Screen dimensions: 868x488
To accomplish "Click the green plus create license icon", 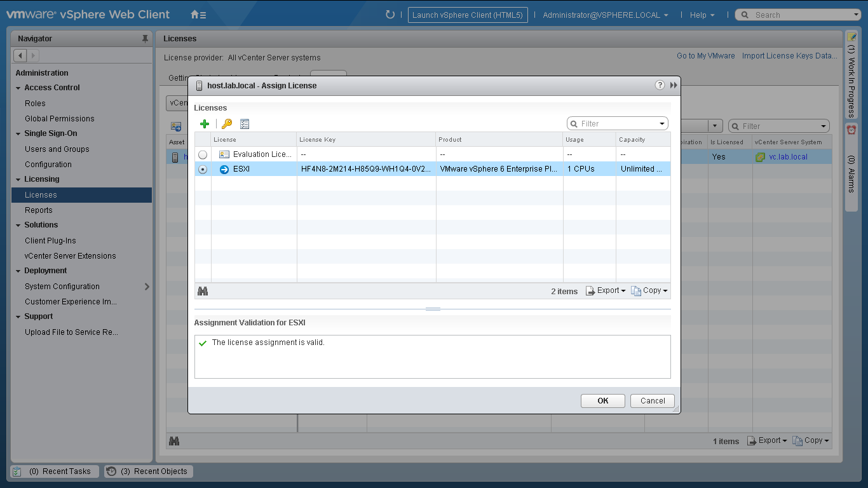I will click(204, 124).
